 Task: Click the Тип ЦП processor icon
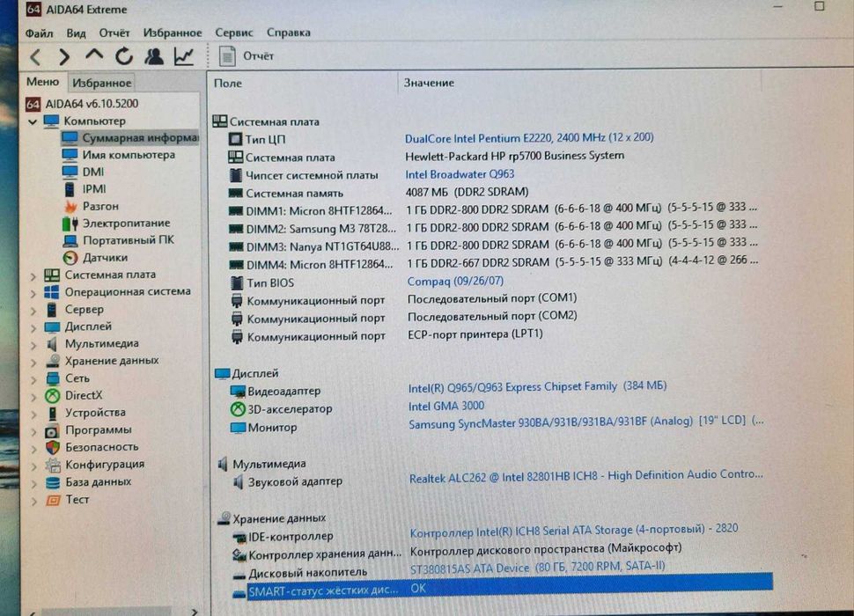click(x=235, y=139)
